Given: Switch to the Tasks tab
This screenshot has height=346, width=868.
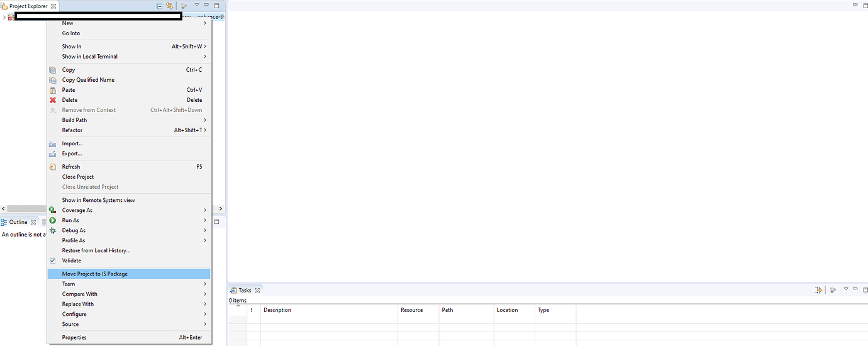Looking at the screenshot, I should [245, 290].
